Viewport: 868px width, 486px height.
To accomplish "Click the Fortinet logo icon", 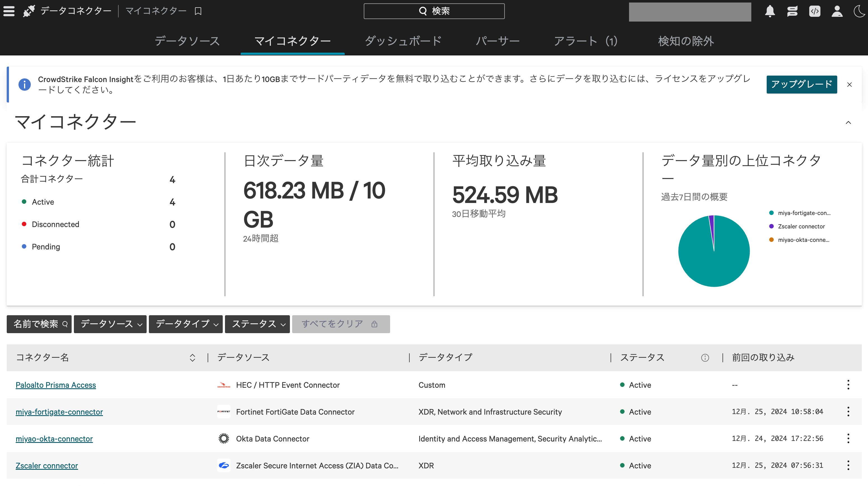I will 224,412.
